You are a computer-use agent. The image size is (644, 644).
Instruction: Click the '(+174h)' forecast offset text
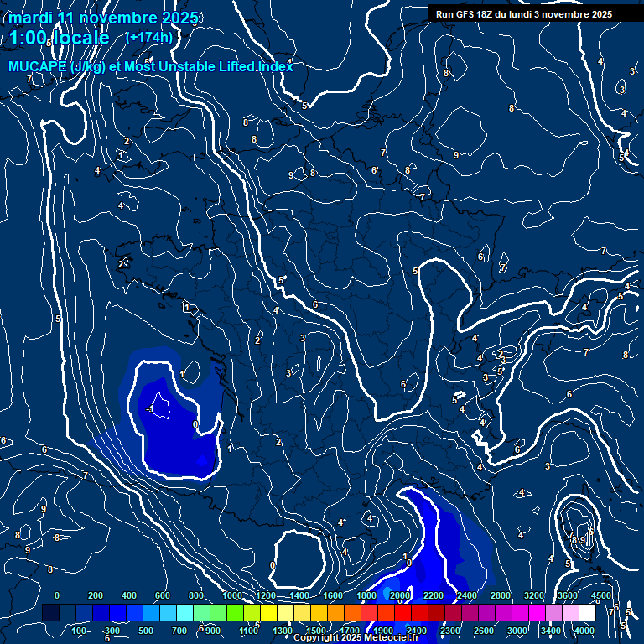point(149,38)
